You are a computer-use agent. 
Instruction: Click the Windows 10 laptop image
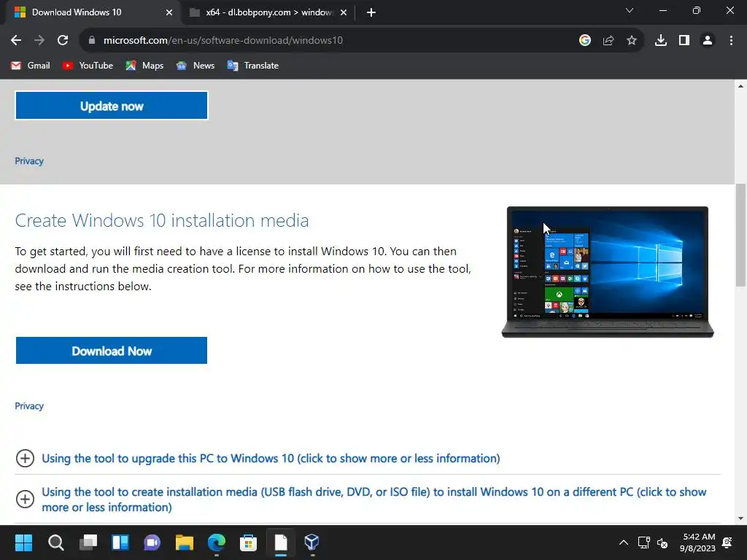pyautogui.click(x=608, y=272)
